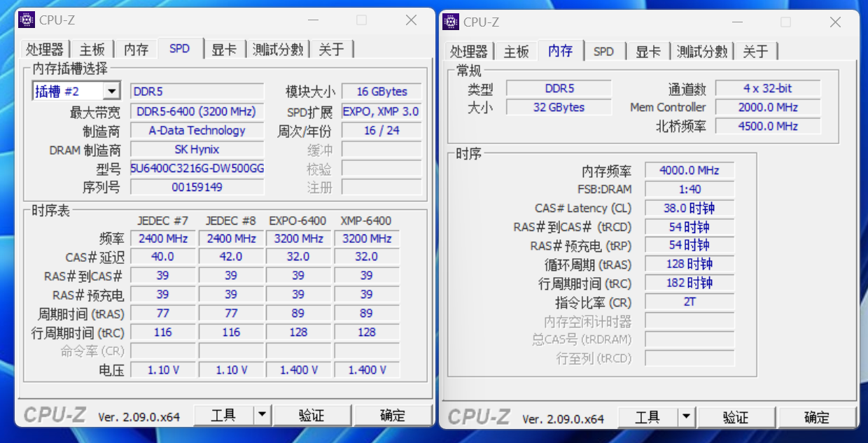This screenshot has width=868, height=443.
Task: Click the XMP-6400 column header
Action: (366, 220)
